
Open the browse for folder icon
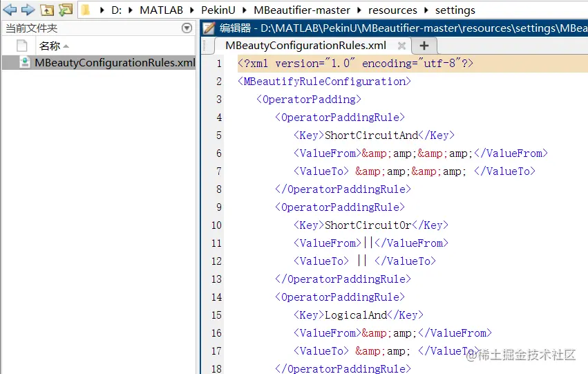click(x=65, y=10)
